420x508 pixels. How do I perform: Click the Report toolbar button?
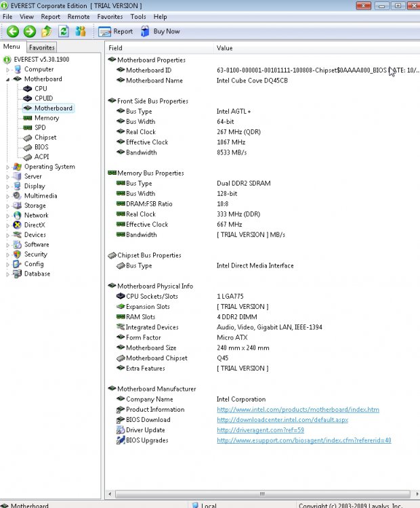point(116,31)
